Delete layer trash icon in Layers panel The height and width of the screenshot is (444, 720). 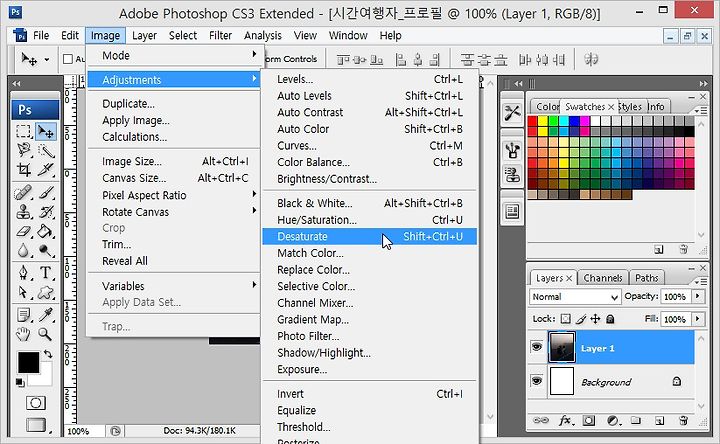[x=683, y=420]
